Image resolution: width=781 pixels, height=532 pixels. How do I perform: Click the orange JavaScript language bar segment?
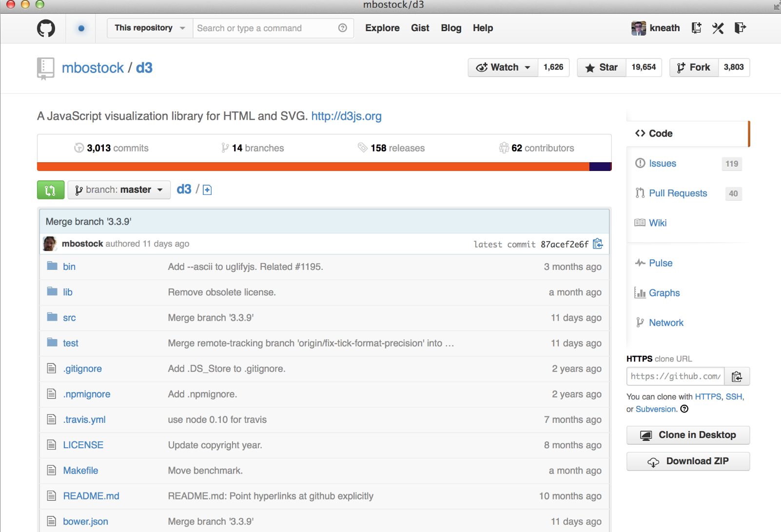pyautogui.click(x=313, y=167)
